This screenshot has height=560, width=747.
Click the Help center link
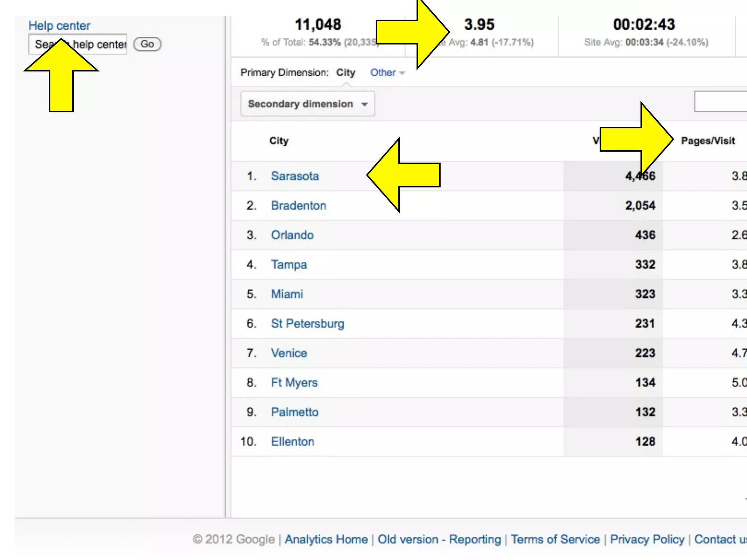pos(59,26)
